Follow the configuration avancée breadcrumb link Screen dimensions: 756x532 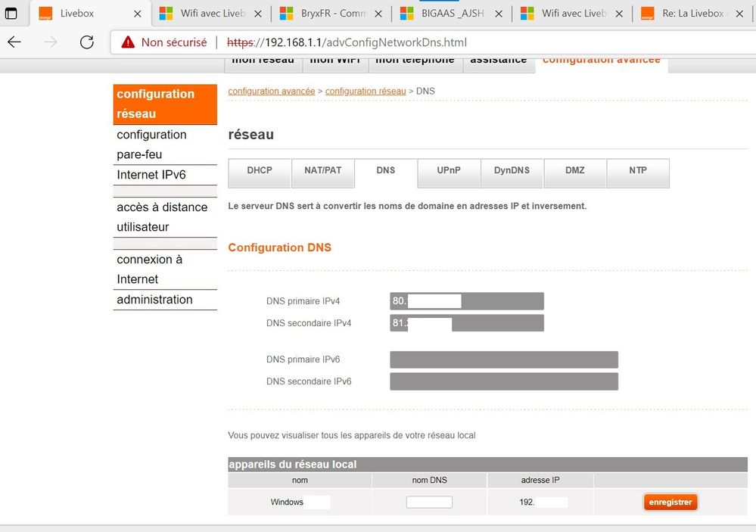(271, 91)
